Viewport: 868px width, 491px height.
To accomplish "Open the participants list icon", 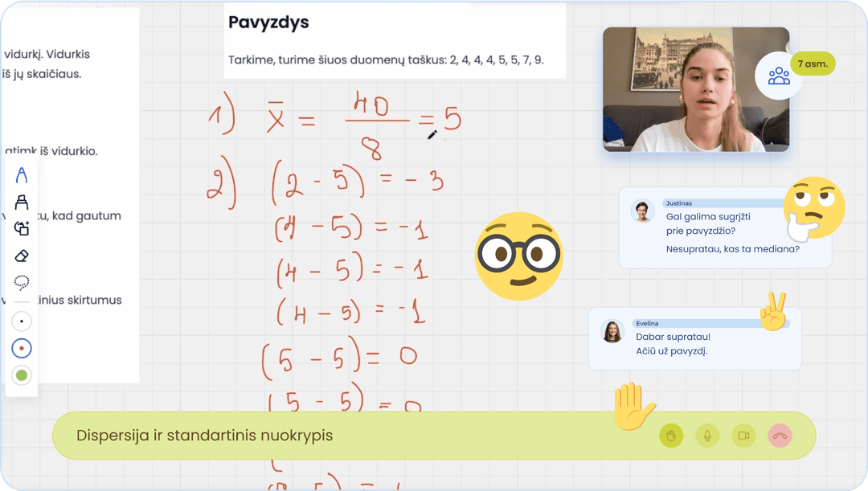I will (779, 76).
